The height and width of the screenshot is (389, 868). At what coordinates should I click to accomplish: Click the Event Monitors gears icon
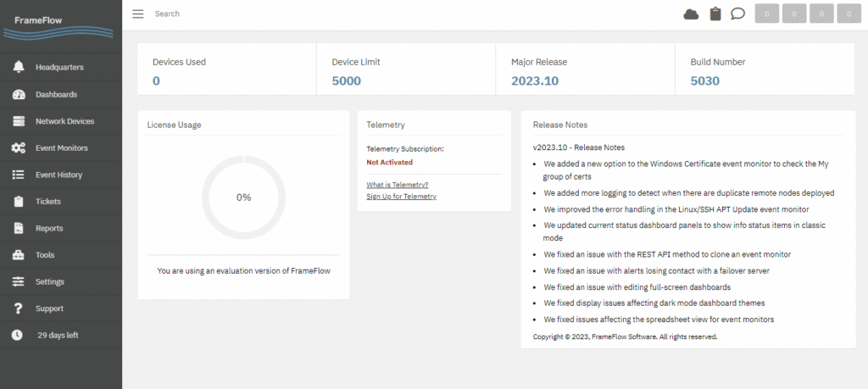[19, 147]
